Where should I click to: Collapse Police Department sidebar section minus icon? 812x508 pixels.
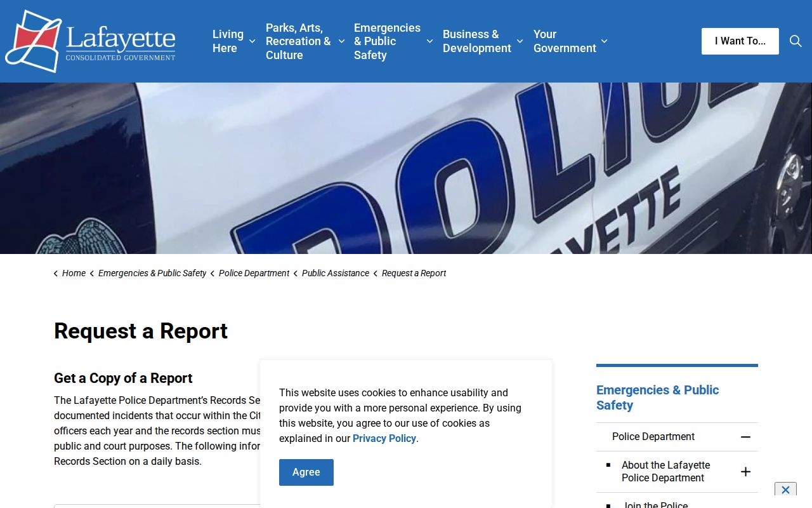click(745, 437)
